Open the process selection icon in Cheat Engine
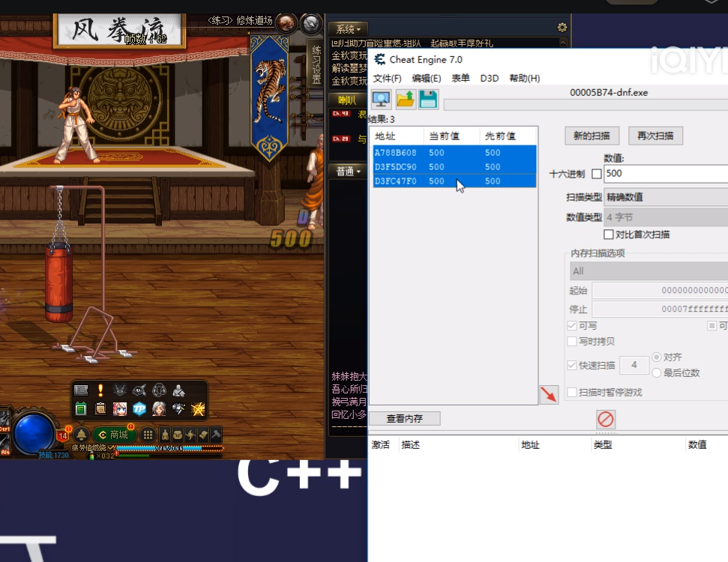 click(382, 100)
